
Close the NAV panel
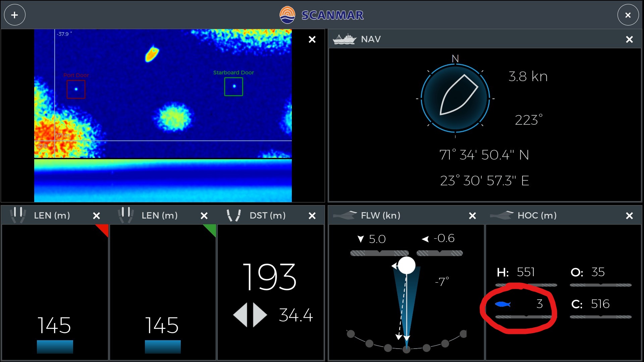629,40
